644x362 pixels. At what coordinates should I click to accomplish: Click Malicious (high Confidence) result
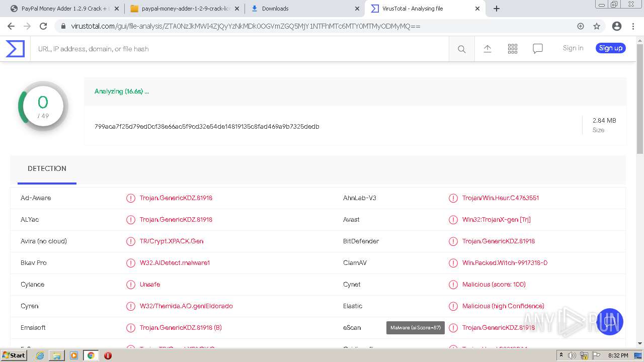(503, 306)
